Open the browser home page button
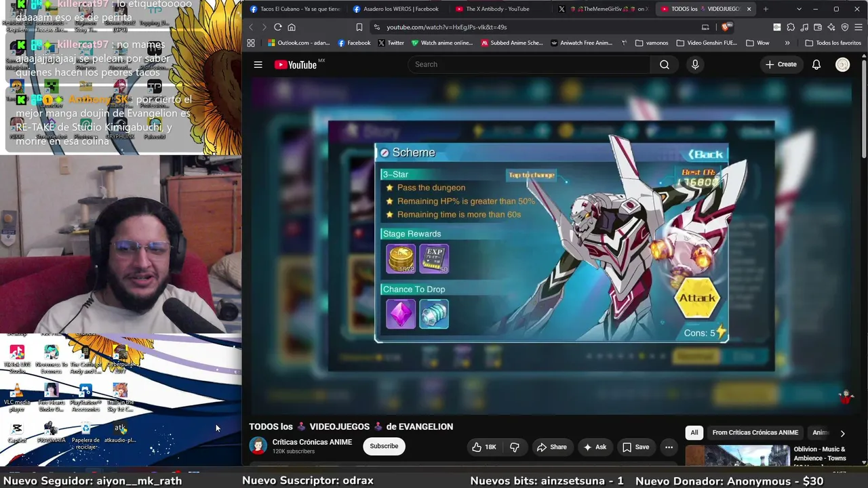This screenshot has width=868, height=488. click(x=292, y=27)
